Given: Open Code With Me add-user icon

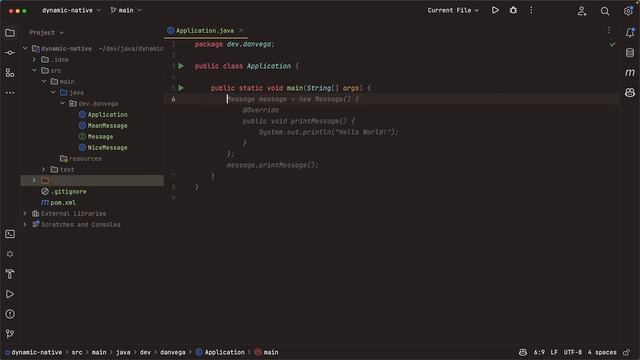Looking at the screenshot, I should (582, 11).
